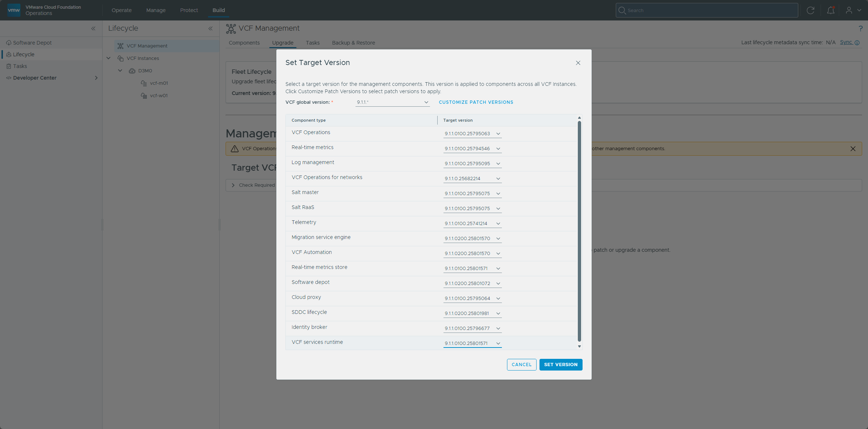Switch to the Components tab

pos(244,43)
